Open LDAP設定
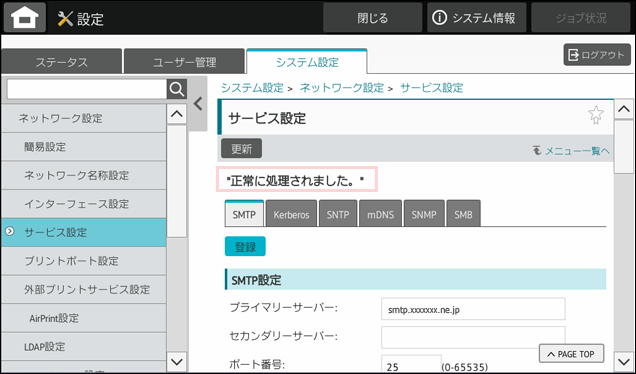Image resolution: width=636 pixels, height=374 pixels. (84, 346)
